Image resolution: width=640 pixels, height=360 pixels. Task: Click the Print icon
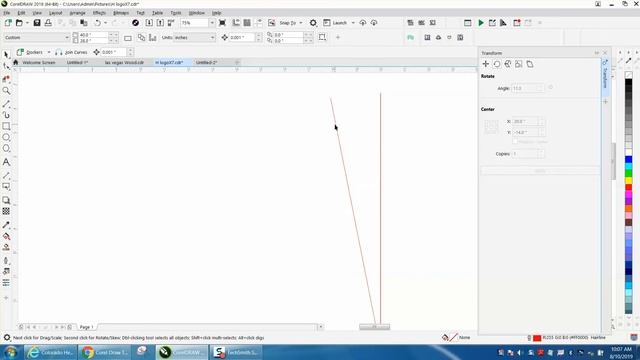coord(48,23)
